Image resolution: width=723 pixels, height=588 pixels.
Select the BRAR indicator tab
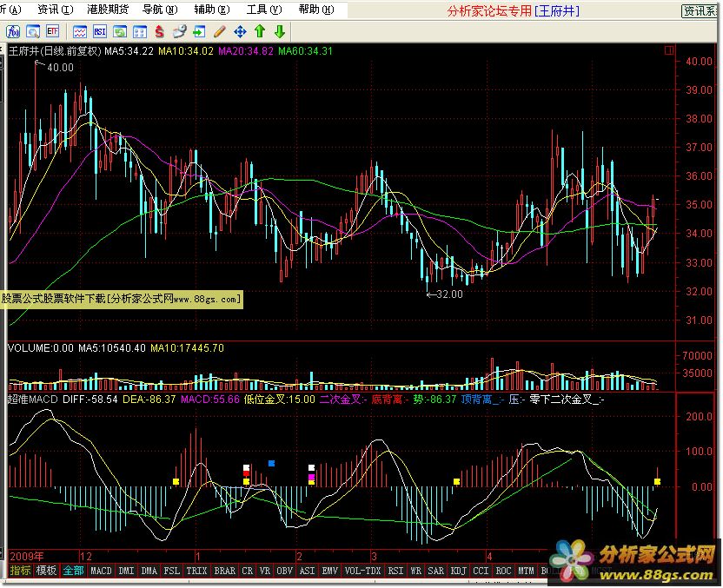click(224, 571)
